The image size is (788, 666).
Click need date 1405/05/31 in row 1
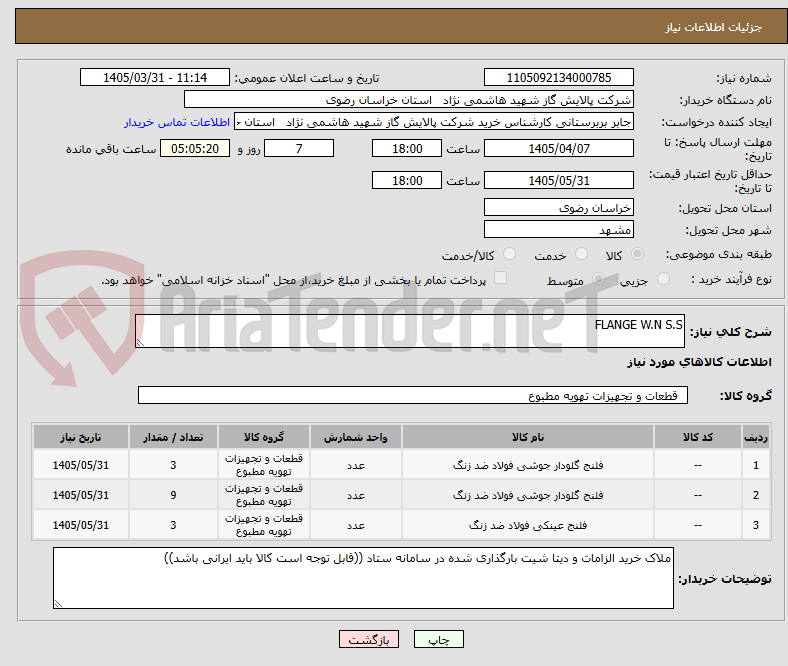(x=80, y=465)
